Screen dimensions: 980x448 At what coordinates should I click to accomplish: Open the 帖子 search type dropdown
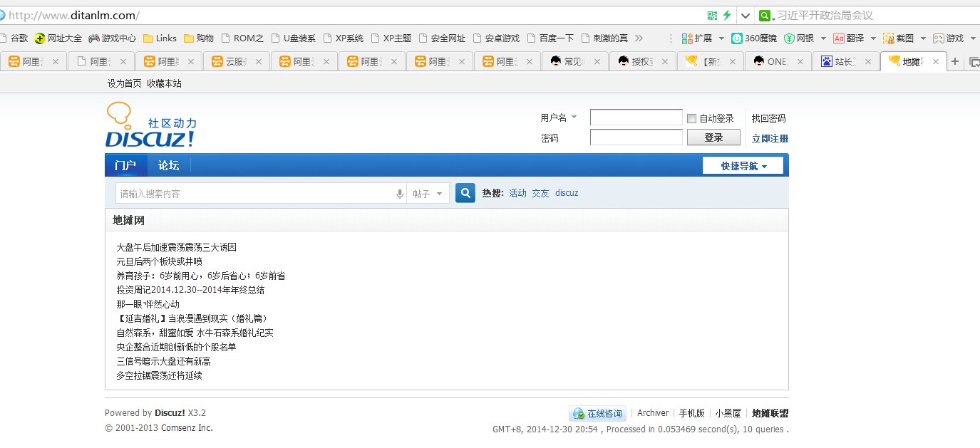428,194
